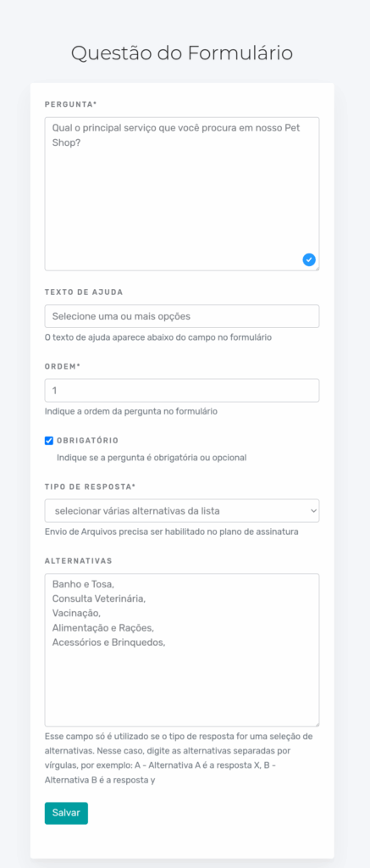The width and height of the screenshot is (370, 868).
Task: Click the chevron arrow of the response type select
Action: click(x=313, y=510)
